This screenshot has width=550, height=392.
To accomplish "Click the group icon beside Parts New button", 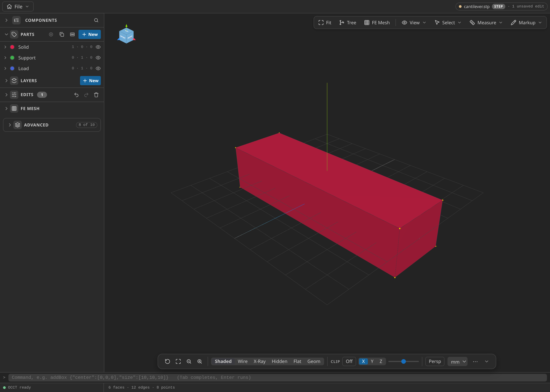I will pyautogui.click(x=72, y=34).
